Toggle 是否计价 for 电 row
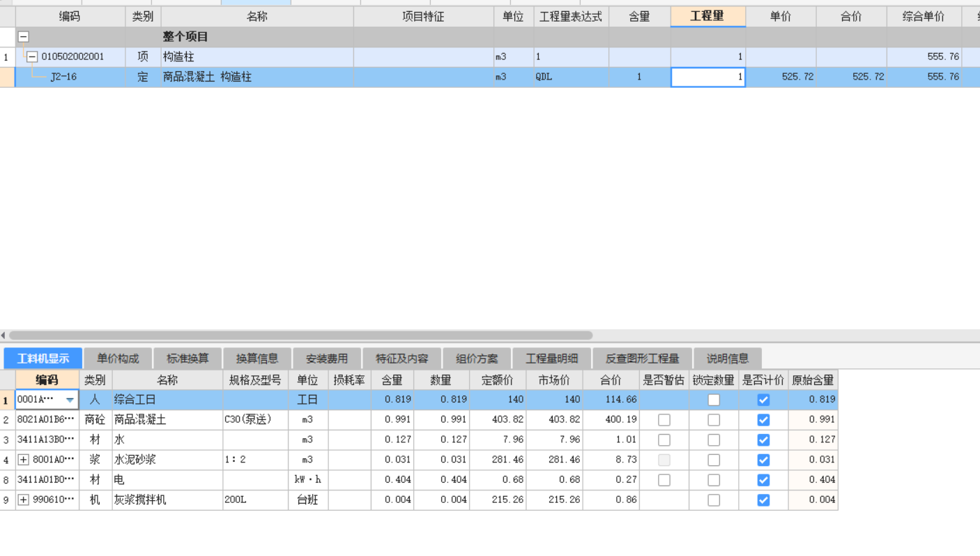 coord(763,480)
